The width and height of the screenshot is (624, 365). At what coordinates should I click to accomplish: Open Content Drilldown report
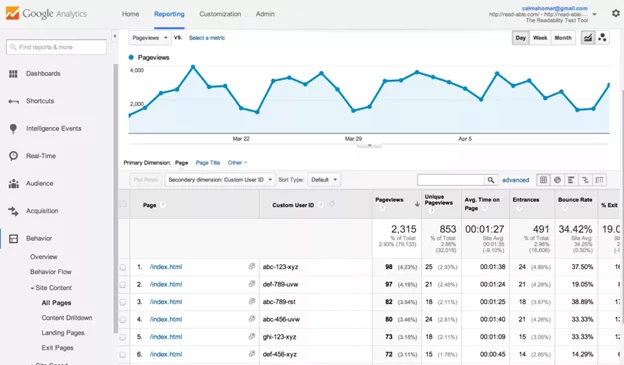[67, 318]
